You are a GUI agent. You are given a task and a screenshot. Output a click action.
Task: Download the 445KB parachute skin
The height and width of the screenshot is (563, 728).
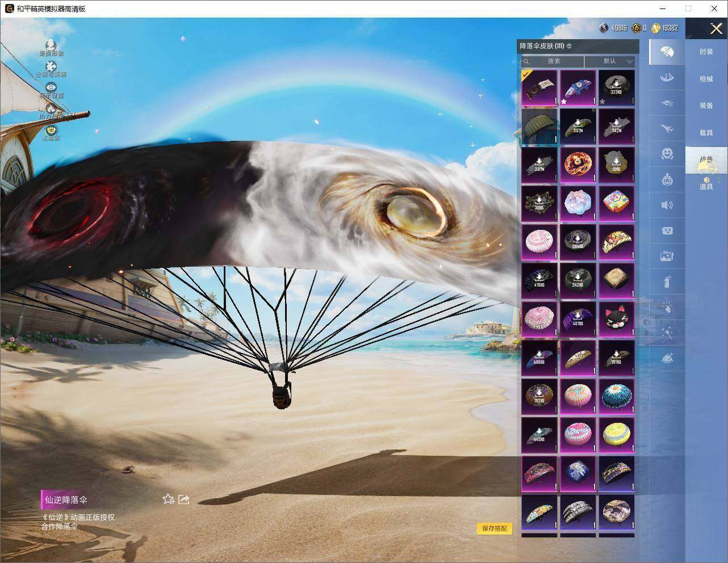tap(539, 435)
